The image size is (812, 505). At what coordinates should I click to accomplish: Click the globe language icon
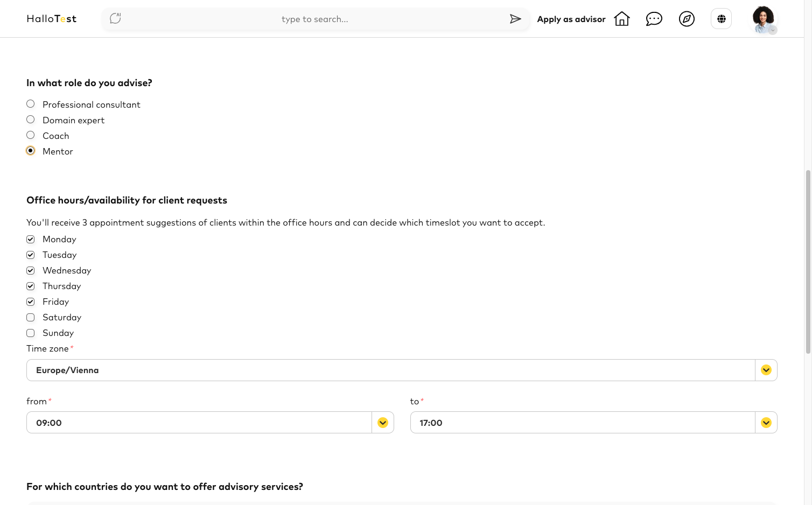click(x=722, y=19)
